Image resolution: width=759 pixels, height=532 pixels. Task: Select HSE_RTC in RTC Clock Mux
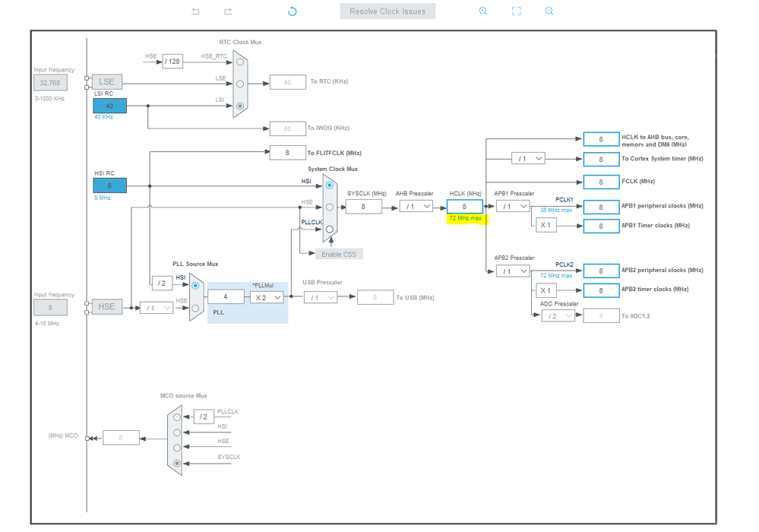(x=240, y=62)
